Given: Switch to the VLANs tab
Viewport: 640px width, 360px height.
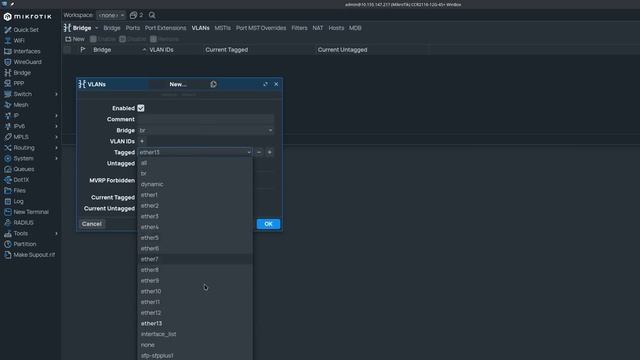Looking at the screenshot, I should [200, 28].
